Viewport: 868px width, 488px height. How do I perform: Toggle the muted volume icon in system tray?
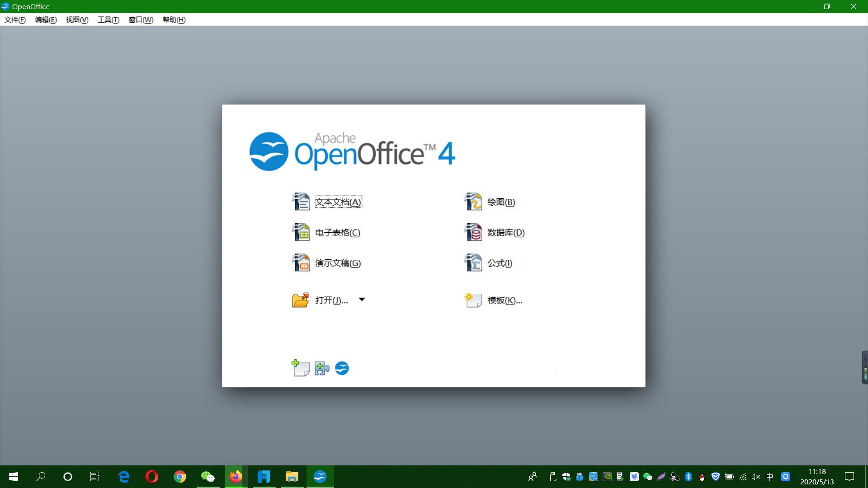756,477
